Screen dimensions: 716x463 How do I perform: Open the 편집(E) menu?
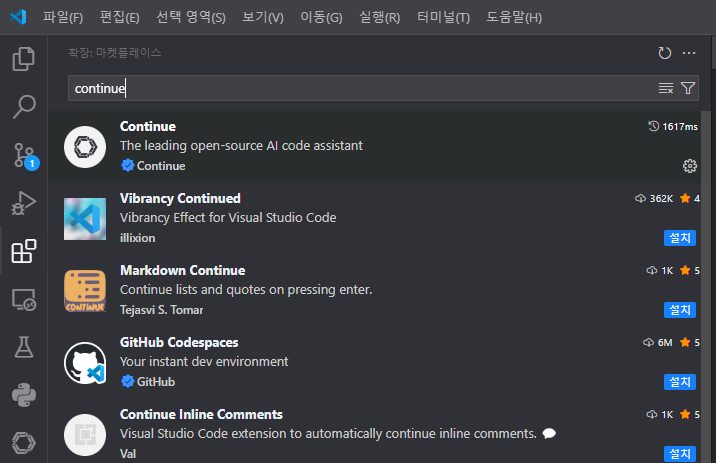[x=120, y=17]
